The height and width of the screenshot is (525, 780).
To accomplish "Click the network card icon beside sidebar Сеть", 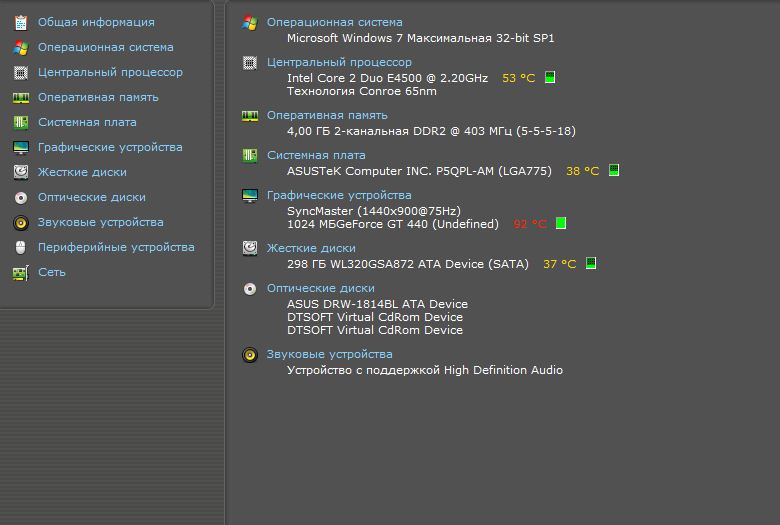I will 20,273.
